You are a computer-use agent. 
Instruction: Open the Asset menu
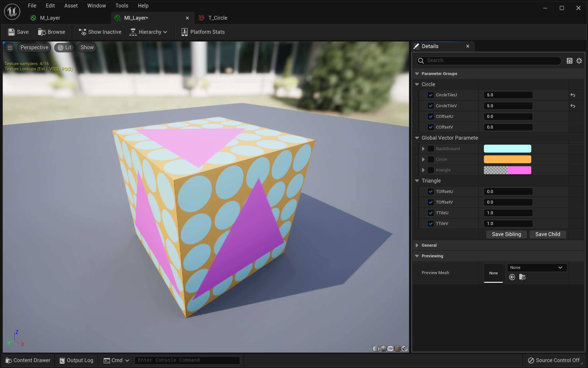(x=71, y=6)
